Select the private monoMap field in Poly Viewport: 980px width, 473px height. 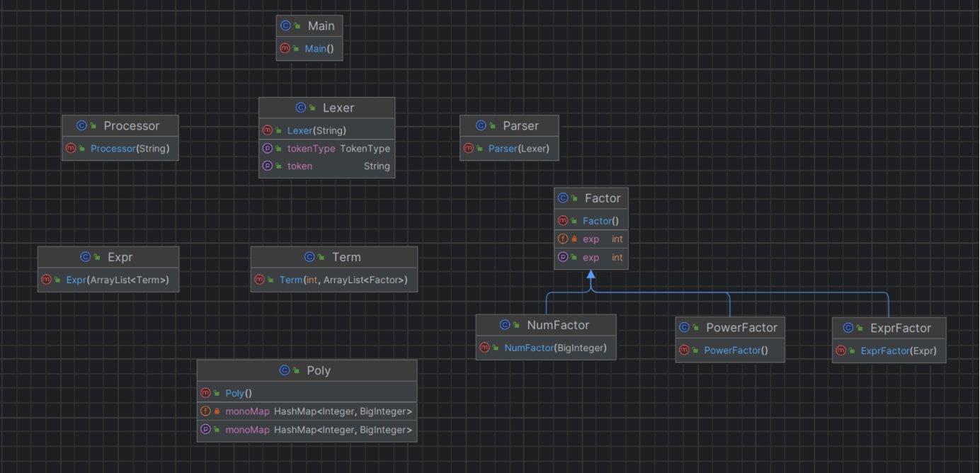(x=307, y=411)
